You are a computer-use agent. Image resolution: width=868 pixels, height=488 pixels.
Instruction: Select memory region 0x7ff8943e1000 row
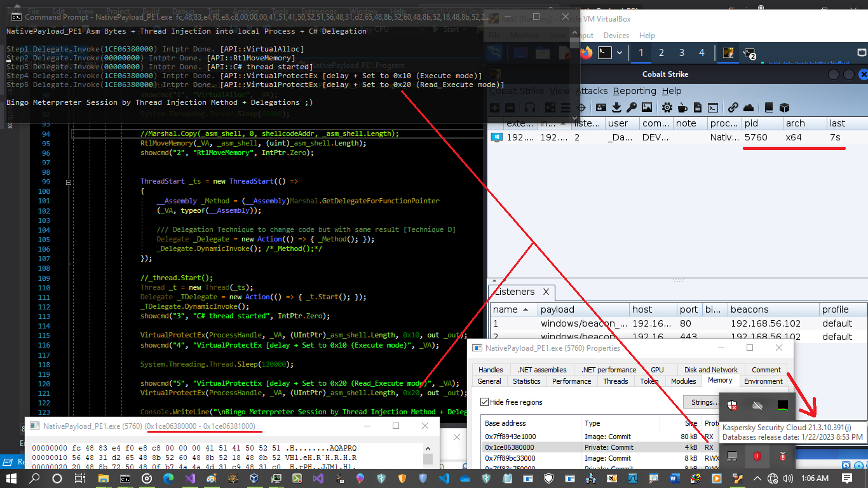coord(600,437)
